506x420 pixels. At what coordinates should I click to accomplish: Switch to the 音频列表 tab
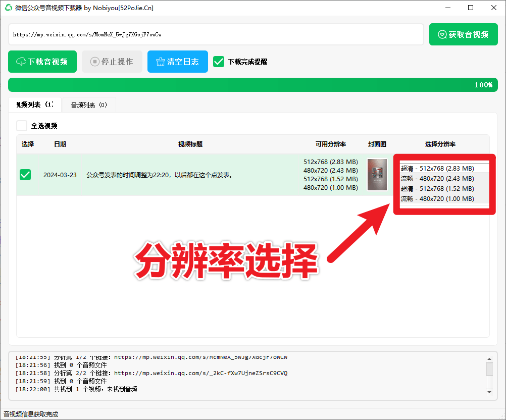click(x=89, y=105)
